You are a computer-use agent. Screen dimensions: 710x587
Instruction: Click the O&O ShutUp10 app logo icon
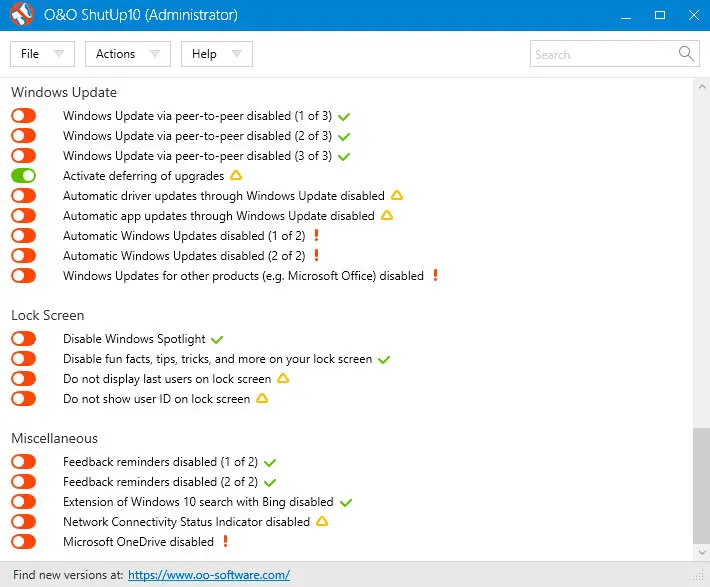(x=21, y=14)
